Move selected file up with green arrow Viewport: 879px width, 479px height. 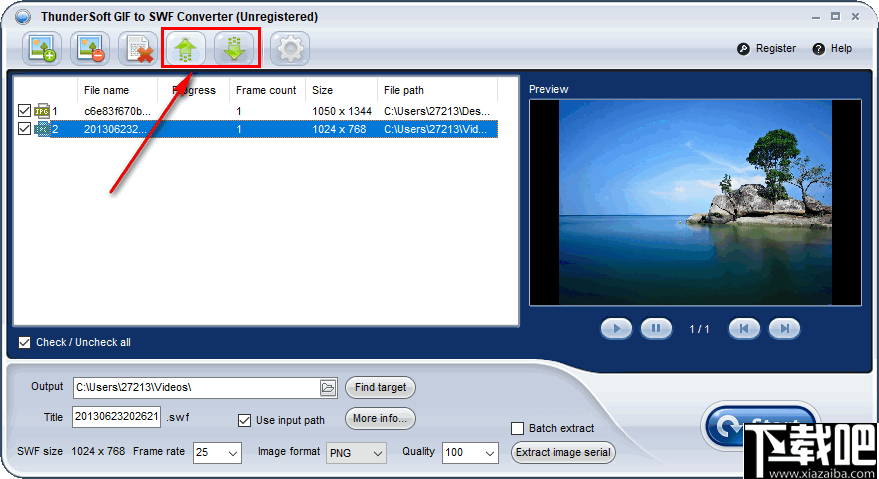(x=186, y=49)
